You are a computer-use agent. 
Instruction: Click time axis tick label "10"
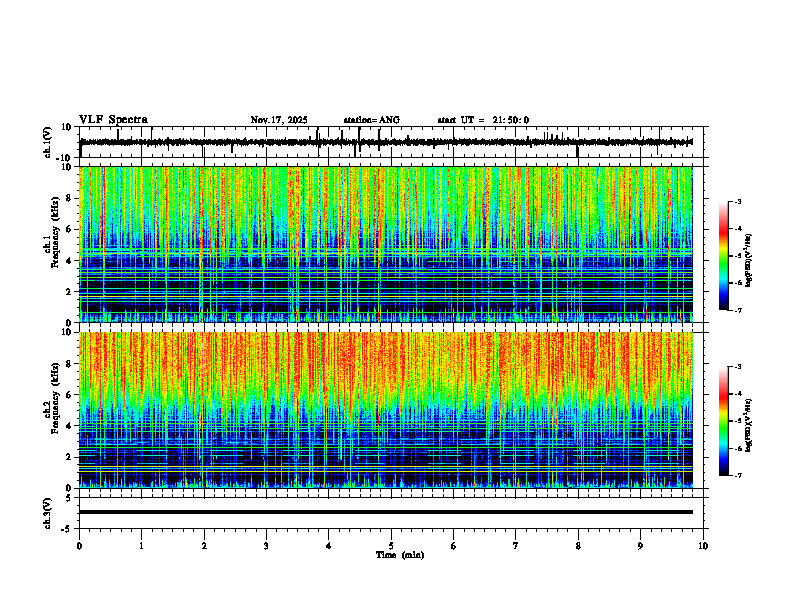(703, 546)
